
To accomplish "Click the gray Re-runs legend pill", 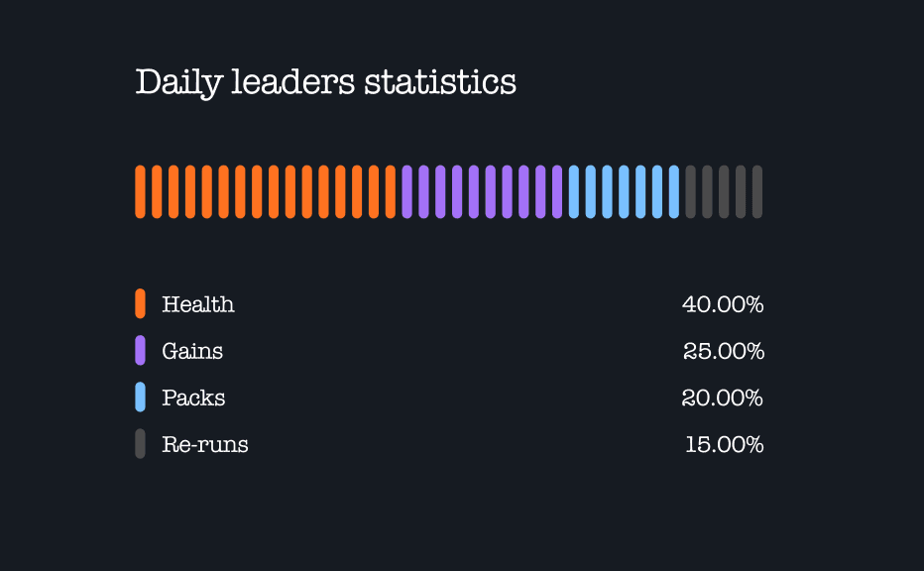I will [x=140, y=443].
